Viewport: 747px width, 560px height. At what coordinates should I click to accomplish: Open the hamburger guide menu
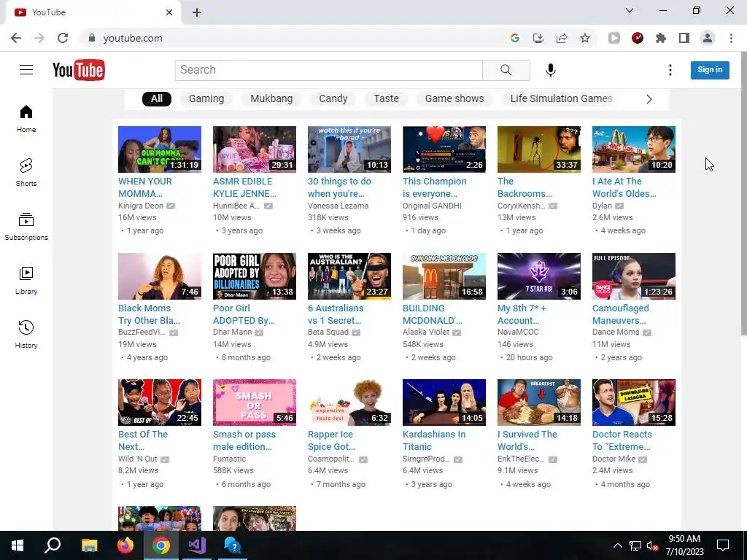(26, 70)
